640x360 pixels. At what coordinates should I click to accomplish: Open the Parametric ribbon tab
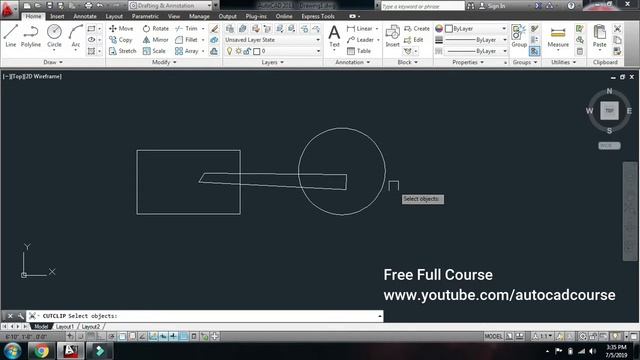click(145, 16)
